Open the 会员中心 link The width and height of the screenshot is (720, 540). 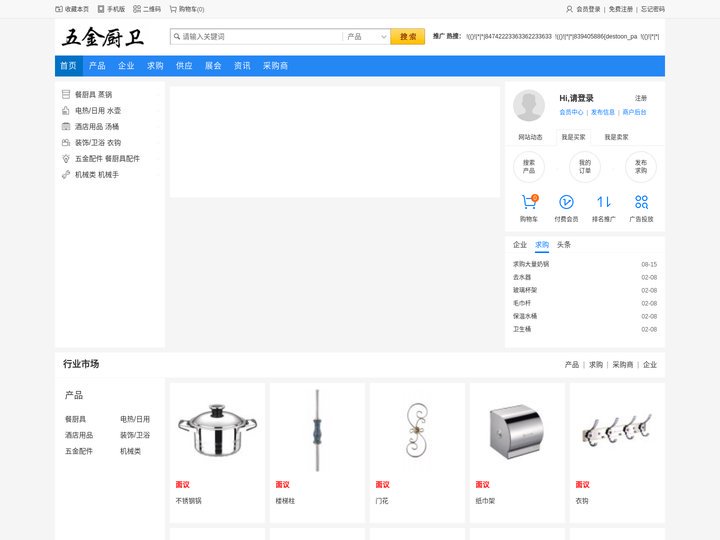pos(571,112)
